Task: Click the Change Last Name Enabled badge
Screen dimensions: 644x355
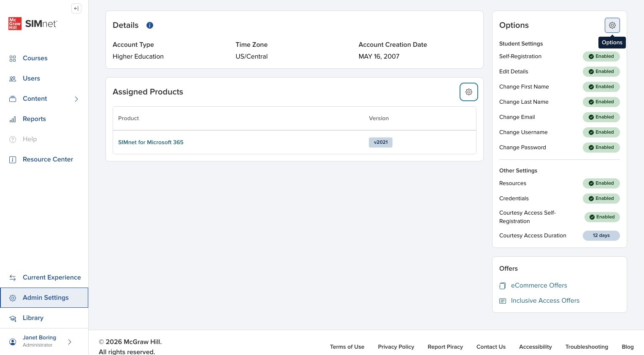Action: tap(601, 102)
